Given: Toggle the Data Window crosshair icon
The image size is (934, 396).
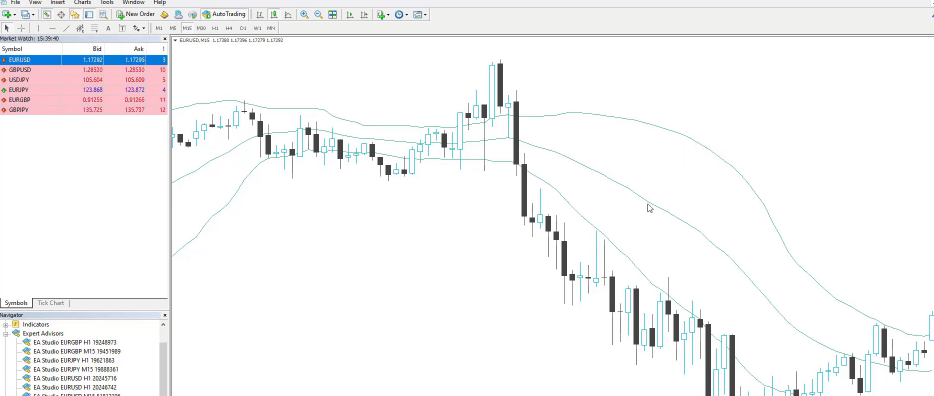Looking at the screenshot, I should tap(61, 14).
